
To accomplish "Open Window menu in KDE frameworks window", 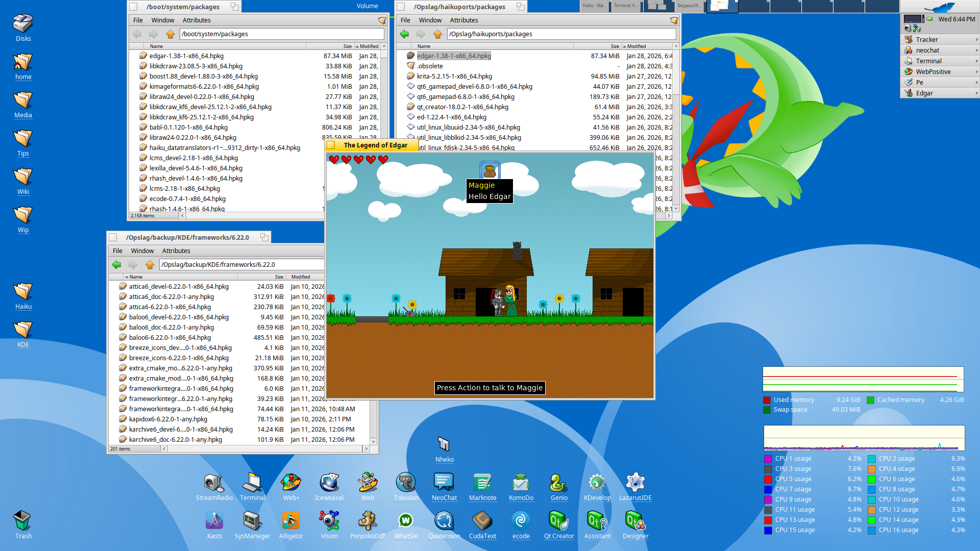I will coord(142,251).
